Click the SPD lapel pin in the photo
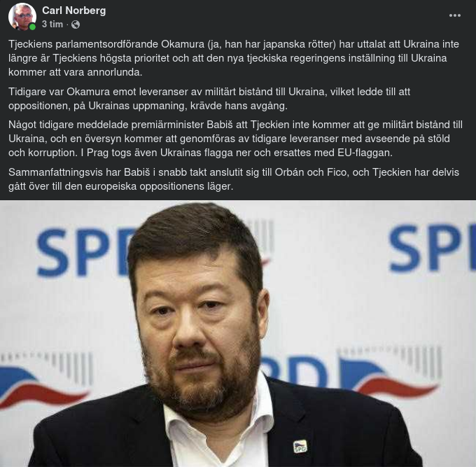Viewport: 476px width, 467px height. click(x=300, y=447)
